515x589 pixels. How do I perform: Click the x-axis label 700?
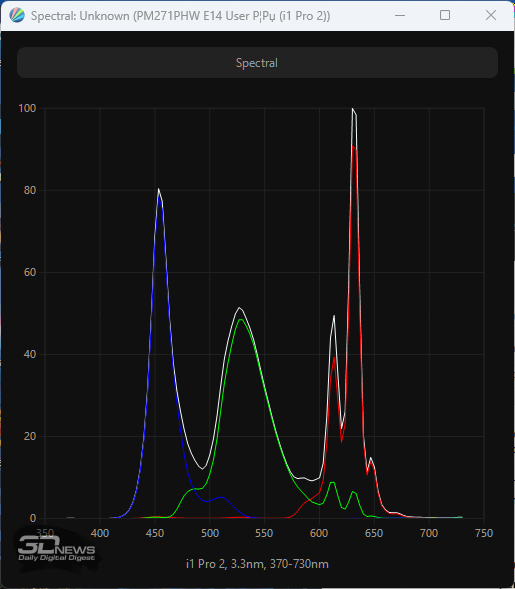point(429,533)
